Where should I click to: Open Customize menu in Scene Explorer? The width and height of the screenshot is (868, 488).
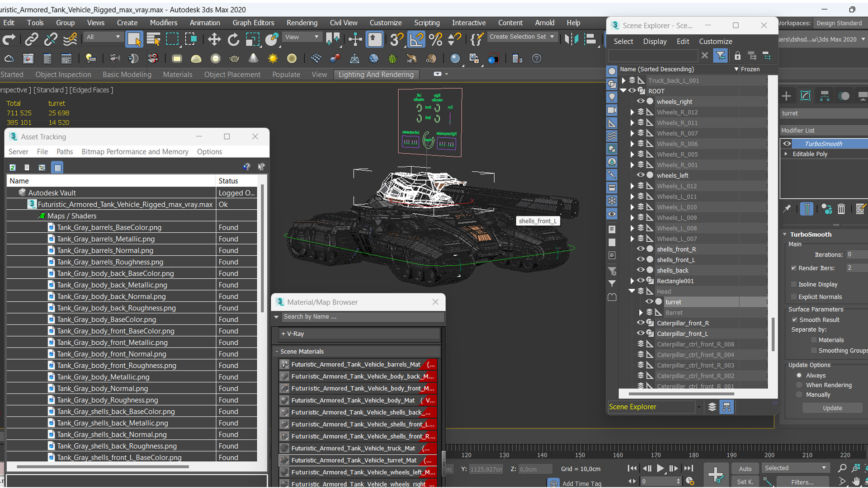(x=715, y=41)
